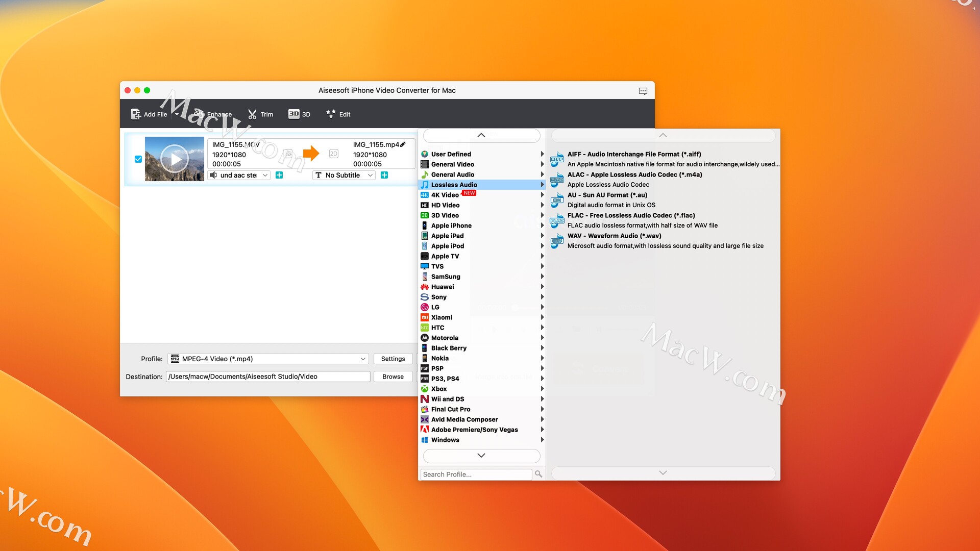Select the General Audio category
This screenshot has width=980, height=551.
482,174
